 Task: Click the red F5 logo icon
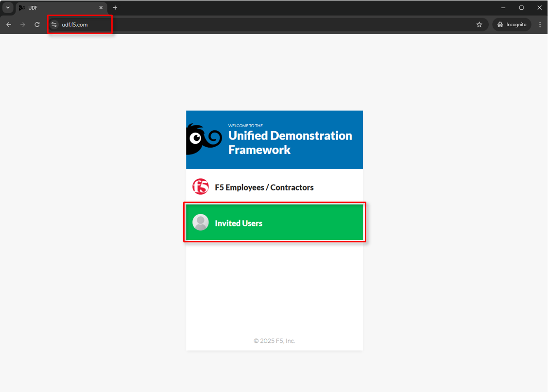point(201,187)
